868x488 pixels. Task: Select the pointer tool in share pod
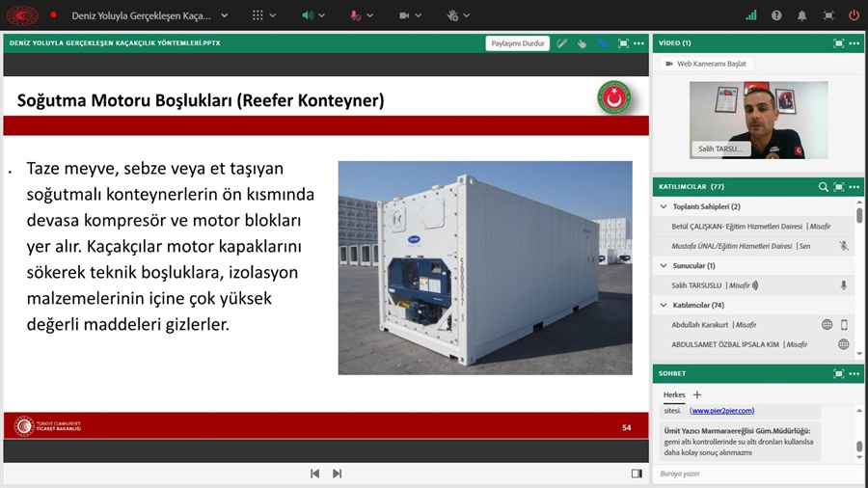[x=582, y=43]
